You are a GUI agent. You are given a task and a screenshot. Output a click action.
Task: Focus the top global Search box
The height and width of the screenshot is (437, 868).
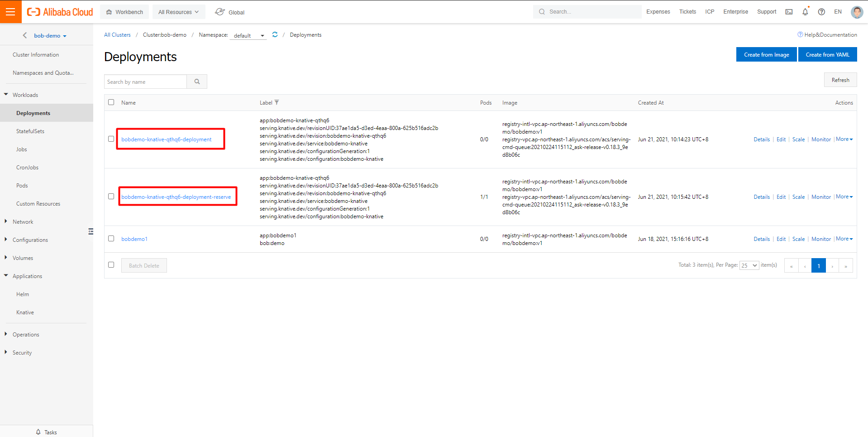pyautogui.click(x=587, y=12)
